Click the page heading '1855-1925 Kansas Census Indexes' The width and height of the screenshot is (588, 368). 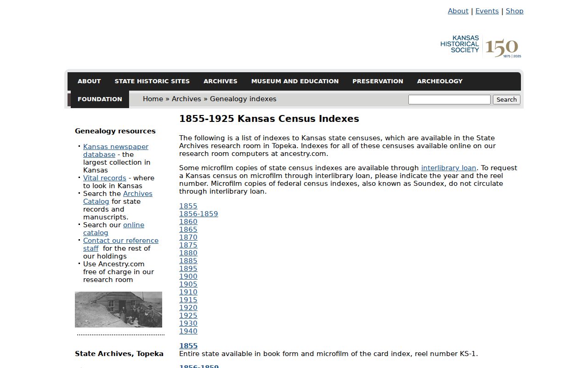[269, 119]
